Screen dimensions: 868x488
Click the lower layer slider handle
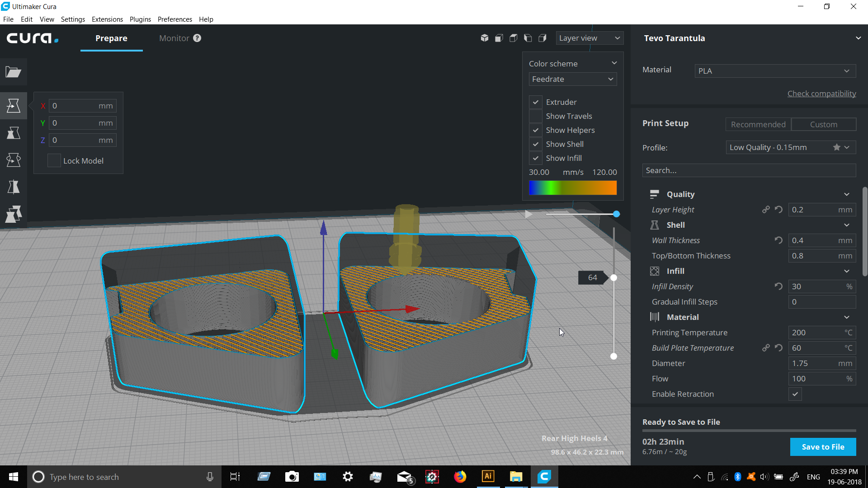point(613,356)
